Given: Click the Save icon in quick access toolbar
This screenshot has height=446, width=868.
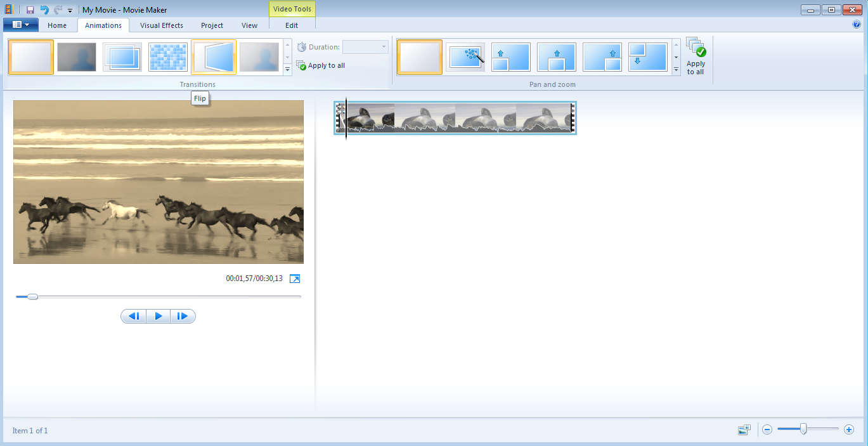Looking at the screenshot, I should tap(30, 10).
